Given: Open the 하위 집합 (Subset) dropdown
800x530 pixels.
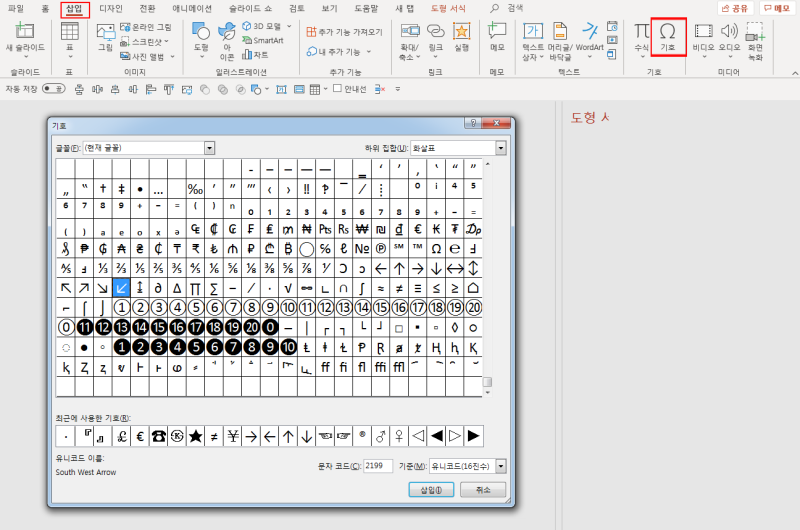Looking at the screenshot, I should pyautogui.click(x=500, y=148).
